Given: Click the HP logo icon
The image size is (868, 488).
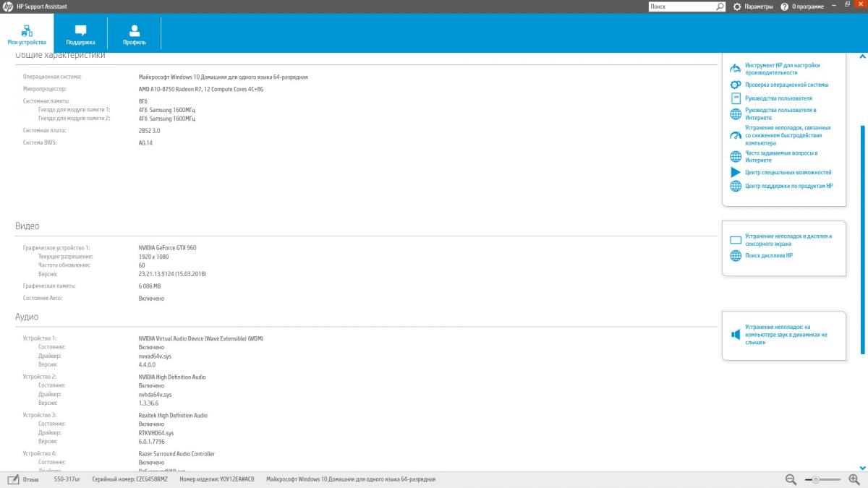Looking at the screenshot, I should [x=8, y=7].
